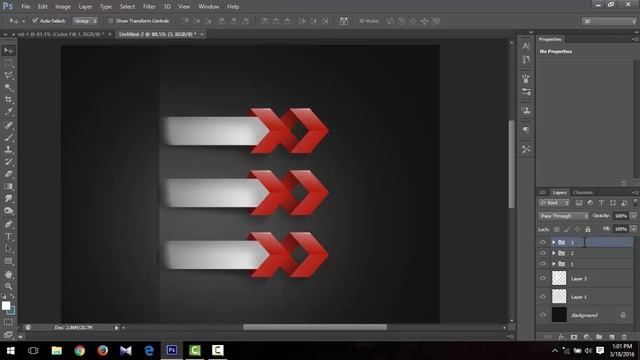The height and width of the screenshot is (360, 640).
Task: Click the horizontal canvas scrollbar
Action: click(x=315, y=327)
